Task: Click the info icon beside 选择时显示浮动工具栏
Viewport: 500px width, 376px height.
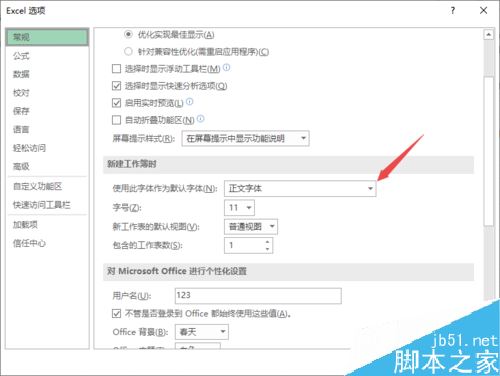Action: pos(227,68)
